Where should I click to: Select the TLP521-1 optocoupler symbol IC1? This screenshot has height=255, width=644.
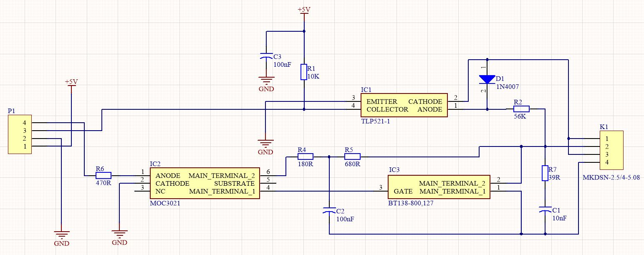pyautogui.click(x=403, y=105)
